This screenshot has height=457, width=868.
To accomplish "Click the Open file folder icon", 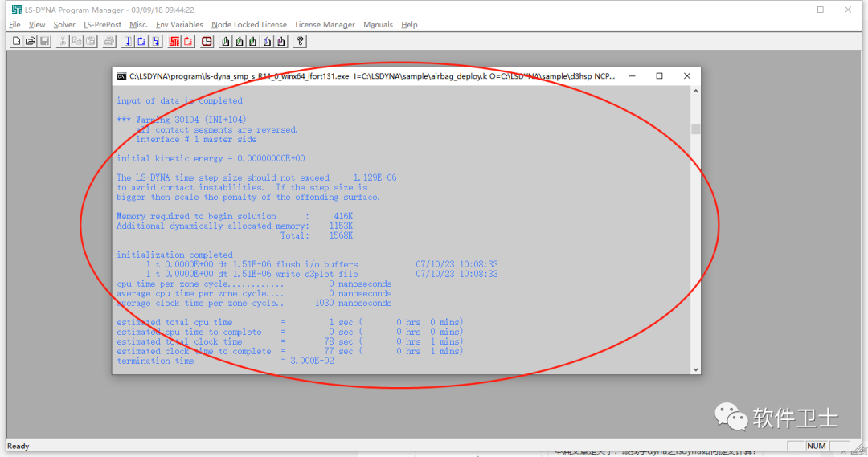I will point(31,42).
